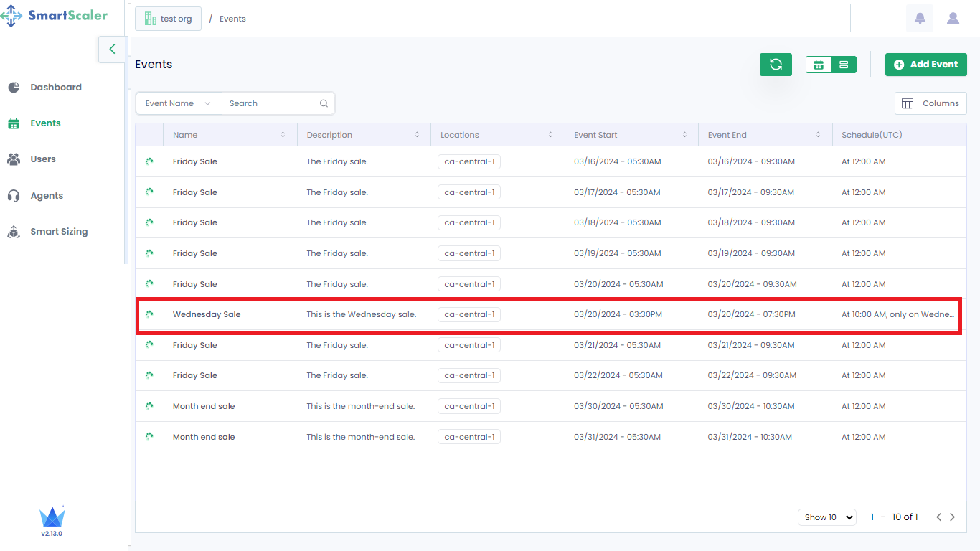This screenshot has width=980, height=551.
Task: Click status icon for Friday Sale 03/17/2024
Action: 149,192
